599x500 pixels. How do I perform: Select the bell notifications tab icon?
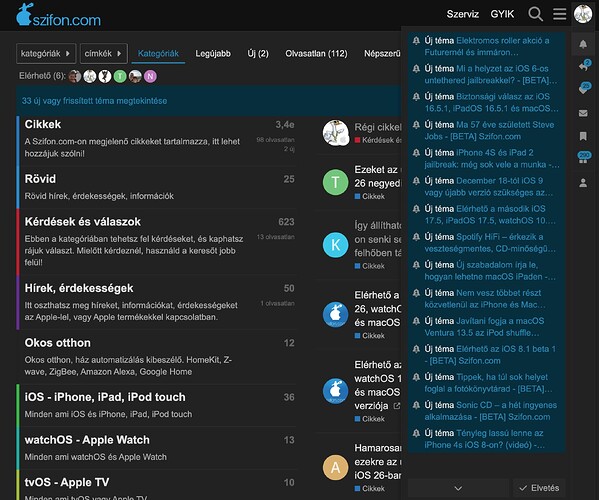tap(583, 44)
